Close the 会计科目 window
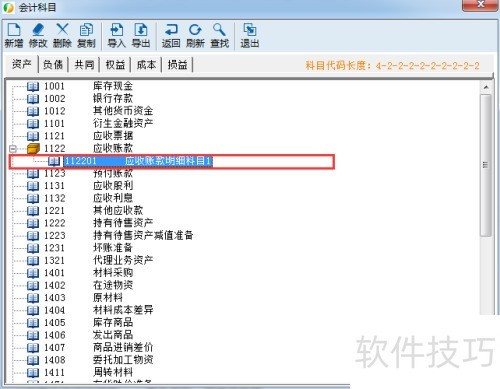Image resolution: width=500 pixels, height=389 pixels. [x=480, y=5]
